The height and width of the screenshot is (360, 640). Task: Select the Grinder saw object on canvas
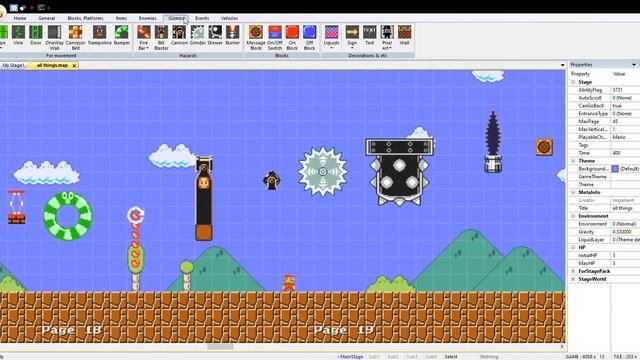(x=323, y=172)
